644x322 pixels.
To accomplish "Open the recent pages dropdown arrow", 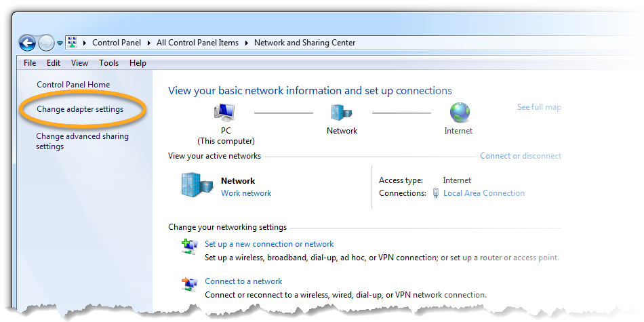I will tap(60, 43).
